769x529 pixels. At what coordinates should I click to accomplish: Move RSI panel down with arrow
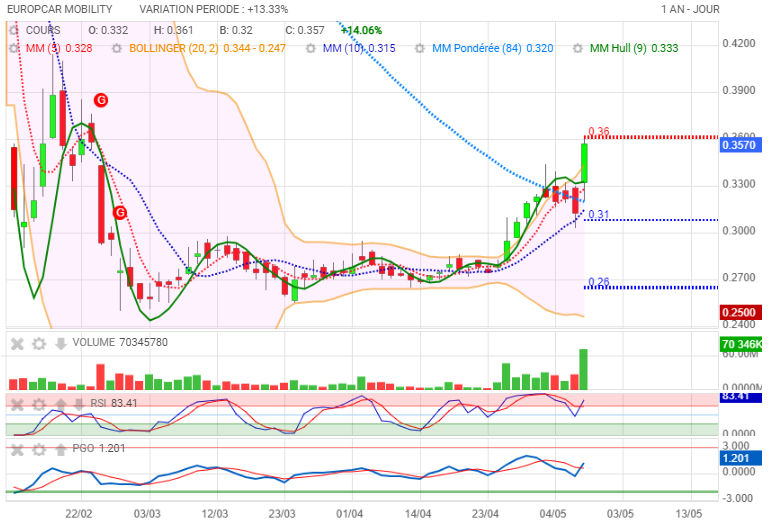(80, 403)
